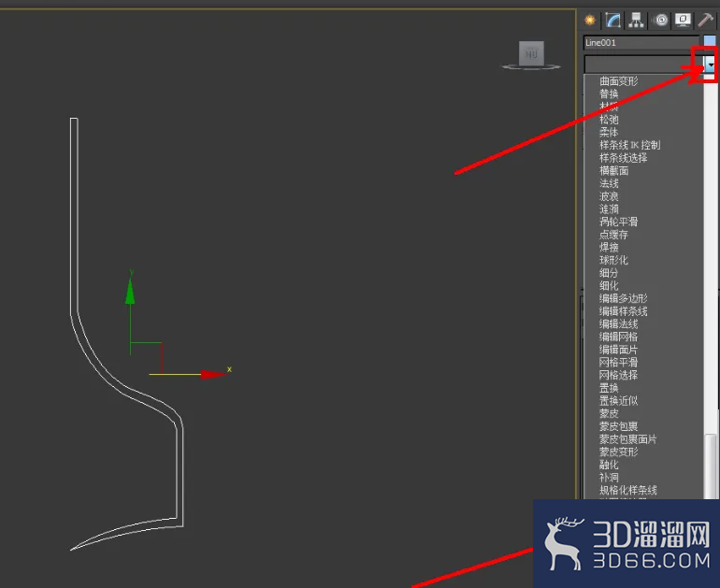The width and height of the screenshot is (720, 588).
Task: Click 编辑网格 in the modifier list
Action: (x=618, y=337)
